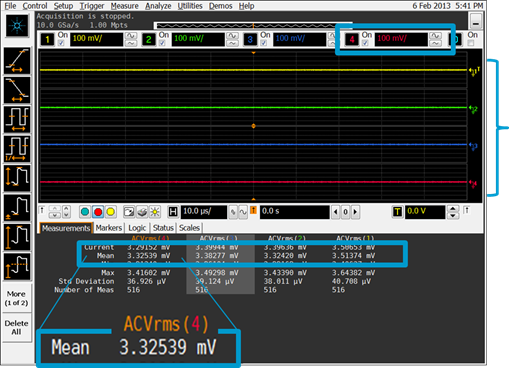The image size is (509, 368).
Task: Uncheck the channel 2 On checkbox
Action: 162,43
